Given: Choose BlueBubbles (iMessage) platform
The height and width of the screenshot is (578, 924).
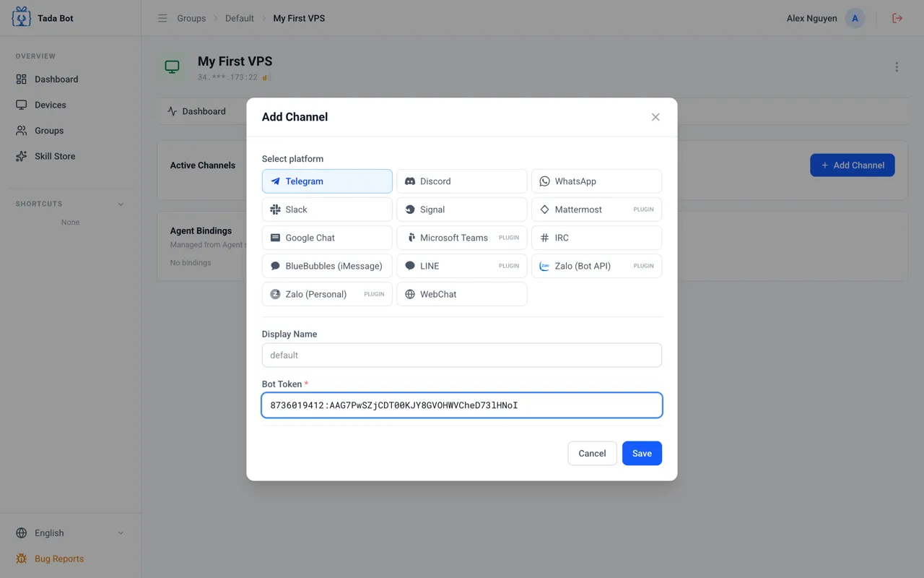Looking at the screenshot, I should pos(327,266).
